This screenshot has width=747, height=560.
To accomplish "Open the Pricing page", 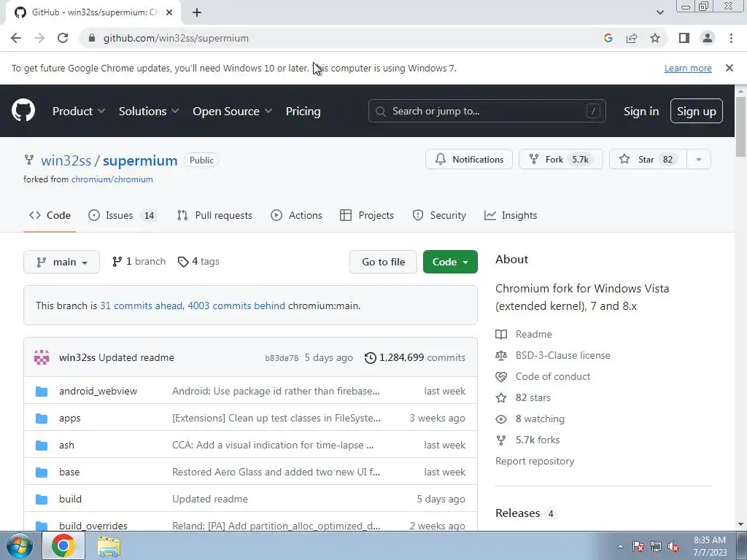I will (x=303, y=111).
